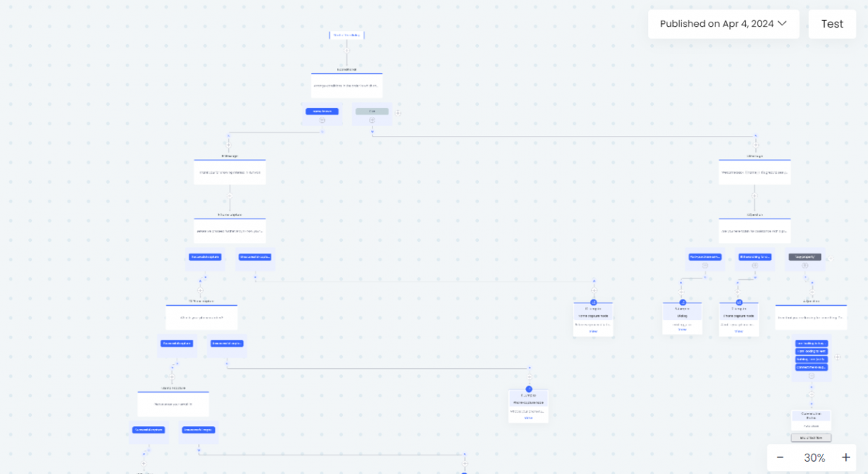The height and width of the screenshot is (474, 868).
Task: Select the gray Else branch button
Action: (x=372, y=111)
